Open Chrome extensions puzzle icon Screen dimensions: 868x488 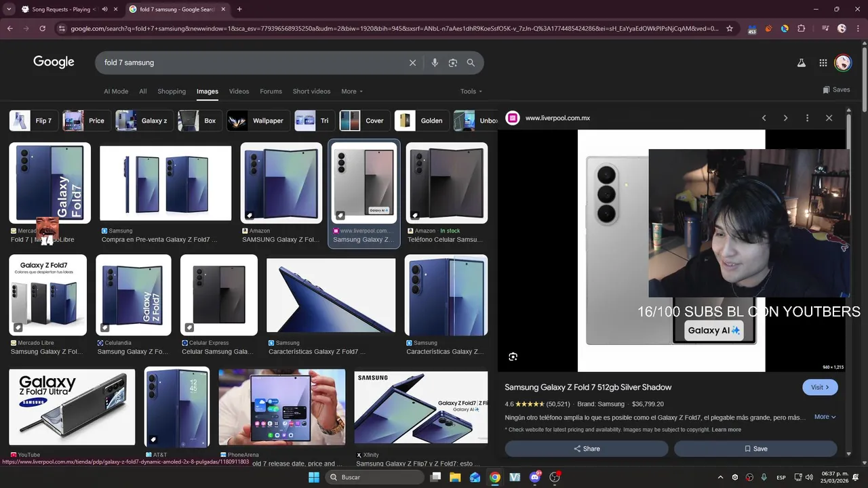801,28
